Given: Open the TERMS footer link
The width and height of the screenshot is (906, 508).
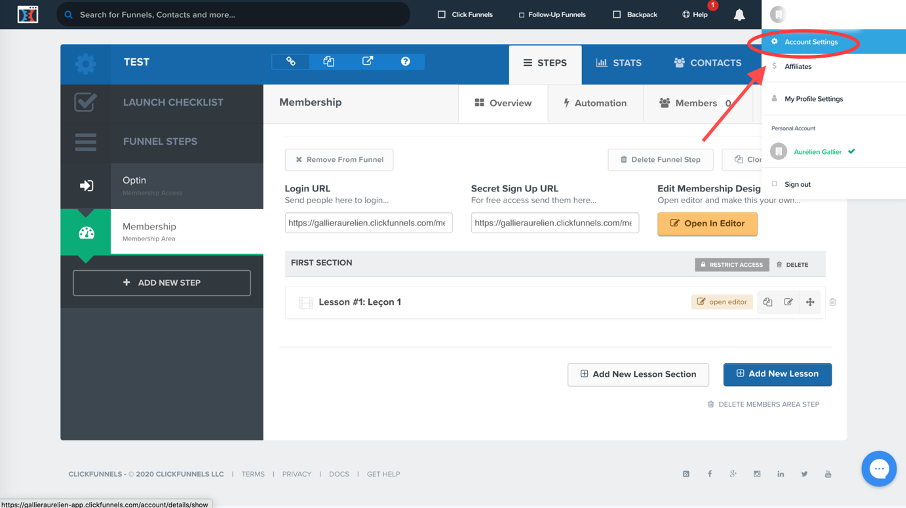Looking at the screenshot, I should point(253,474).
